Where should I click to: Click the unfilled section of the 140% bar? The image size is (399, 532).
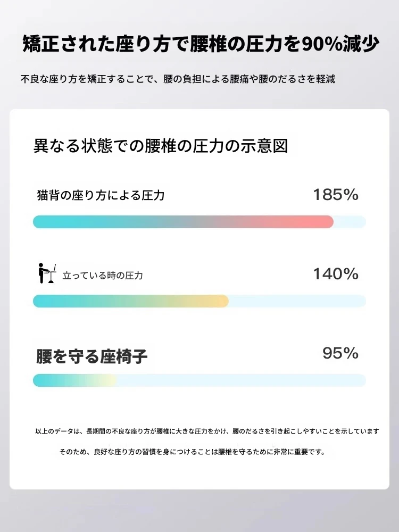pos(297,301)
